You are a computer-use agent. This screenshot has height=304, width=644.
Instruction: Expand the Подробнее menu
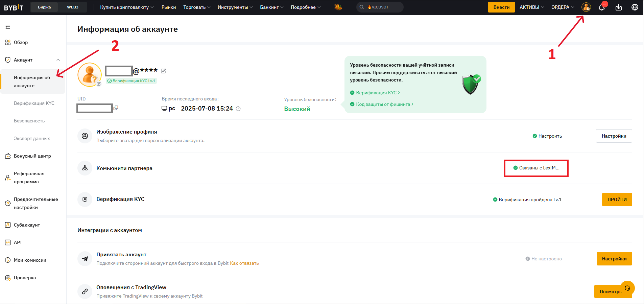pos(306,7)
